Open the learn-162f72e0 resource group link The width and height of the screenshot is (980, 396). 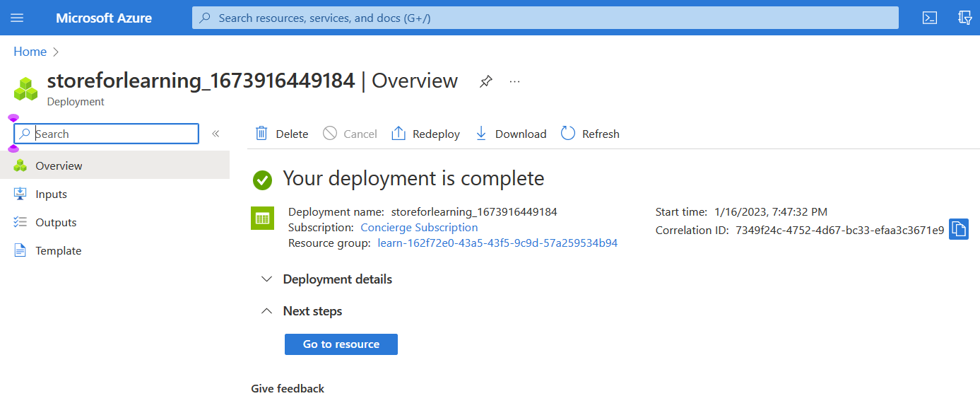497,243
